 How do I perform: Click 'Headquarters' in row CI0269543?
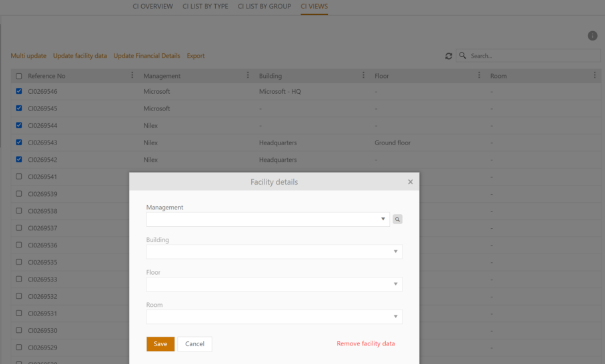[x=278, y=142]
